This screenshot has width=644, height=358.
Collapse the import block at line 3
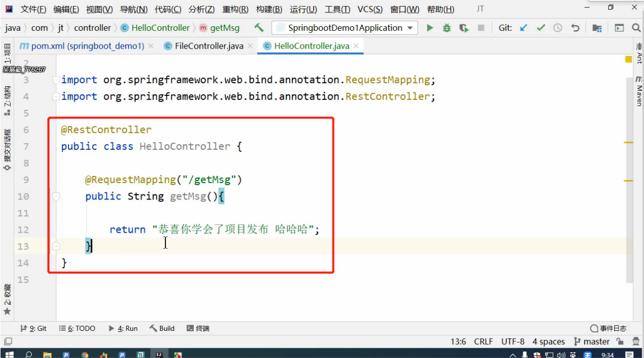tap(56, 80)
